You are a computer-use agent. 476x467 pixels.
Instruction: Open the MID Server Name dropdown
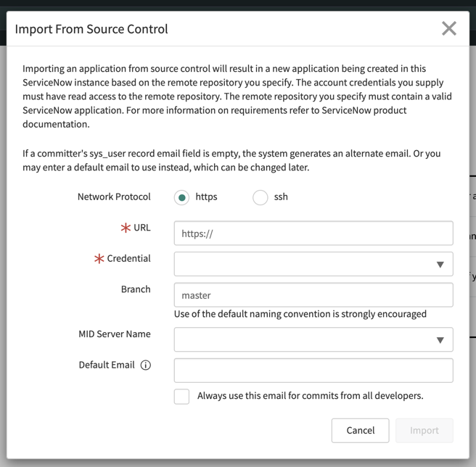[x=313, y=339]
